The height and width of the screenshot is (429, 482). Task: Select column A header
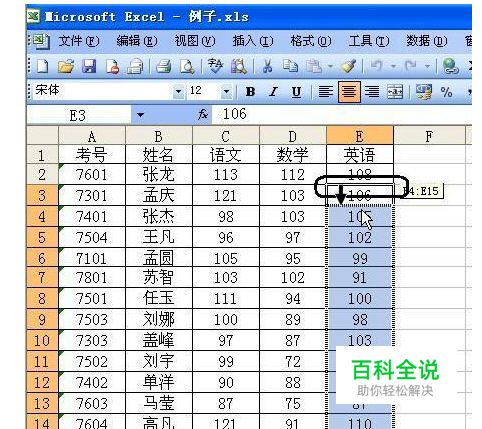(92, 136)
